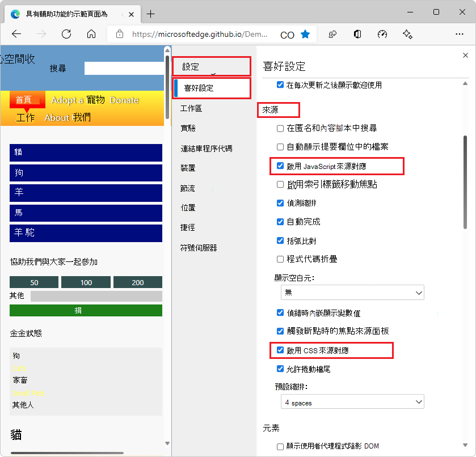Open the Microsoft 365 sidebar icon
The width and height of the screenshot is (476, 457).
(x=357, y=34)
